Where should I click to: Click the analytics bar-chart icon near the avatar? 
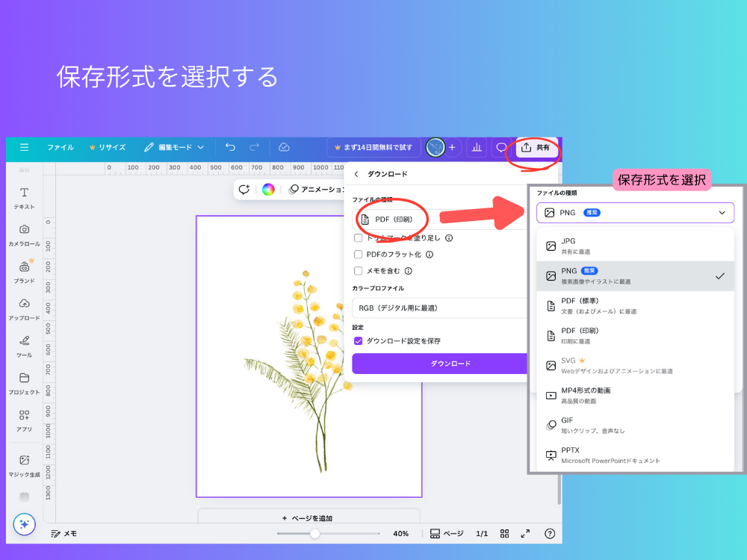[x=477, y=147]
